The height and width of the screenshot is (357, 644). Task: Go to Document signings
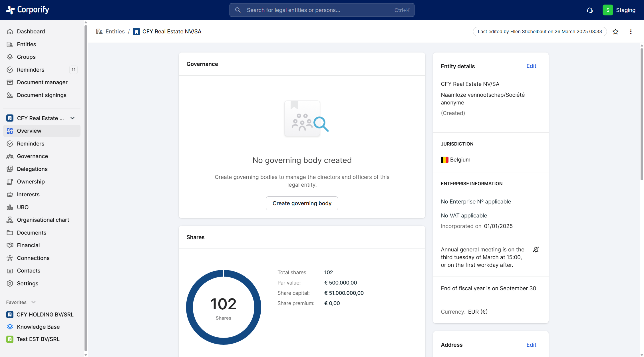point(41,95)
